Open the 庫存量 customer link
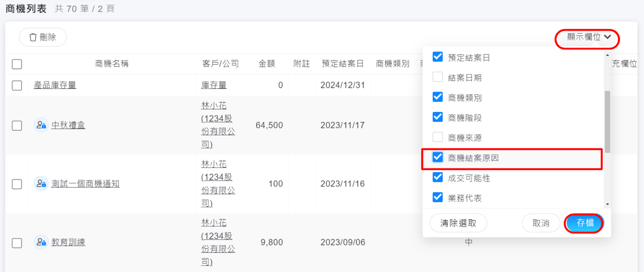 coord(214,85)
